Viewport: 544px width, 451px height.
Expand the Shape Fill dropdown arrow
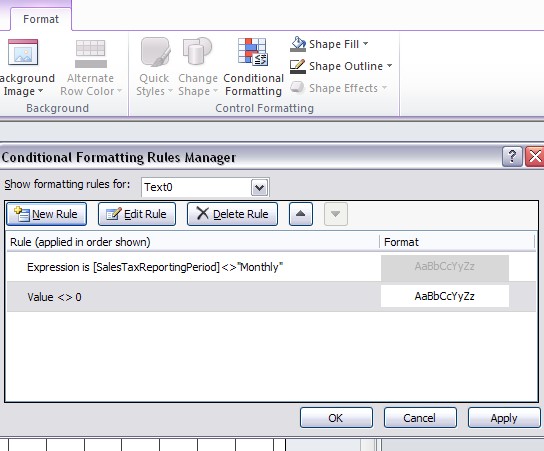[x=365, y=44]
